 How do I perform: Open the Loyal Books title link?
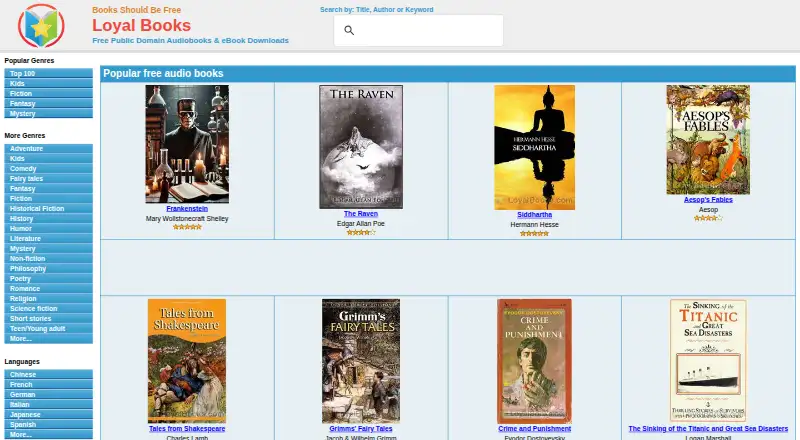pyautogui.click(x=141, y=25)
